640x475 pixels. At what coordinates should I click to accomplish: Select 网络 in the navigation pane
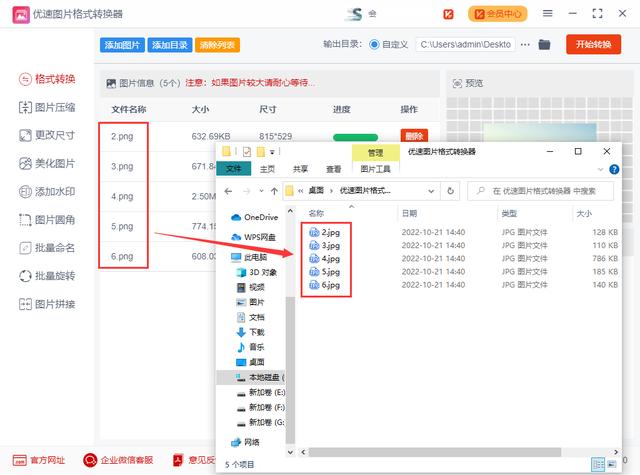[245, 442]
